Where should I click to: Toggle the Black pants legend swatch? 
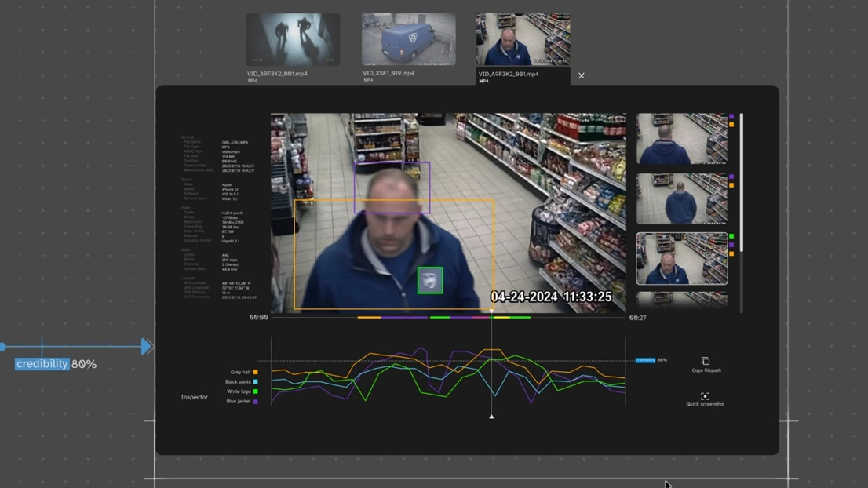(255, 382)
